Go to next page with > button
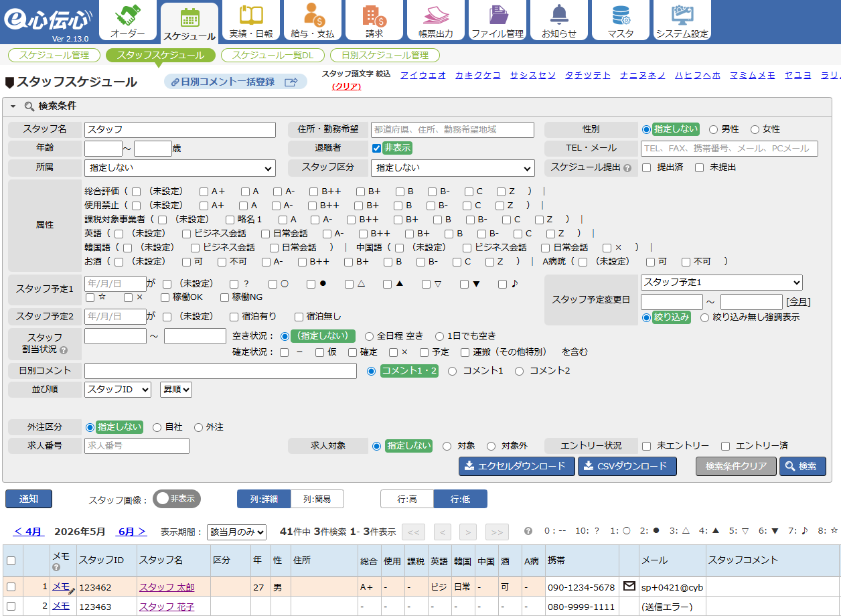This screenshot has height=616, width=841. coord(467,532)
